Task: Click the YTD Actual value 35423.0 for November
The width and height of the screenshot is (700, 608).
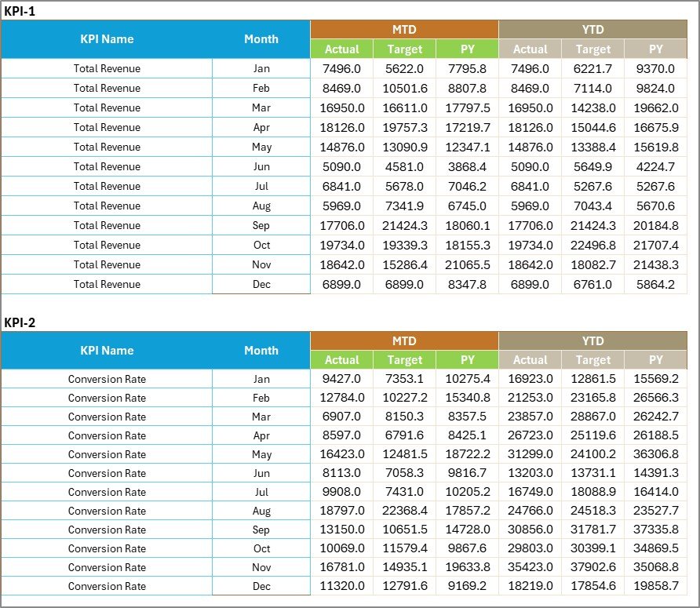Action: point(530,567)
